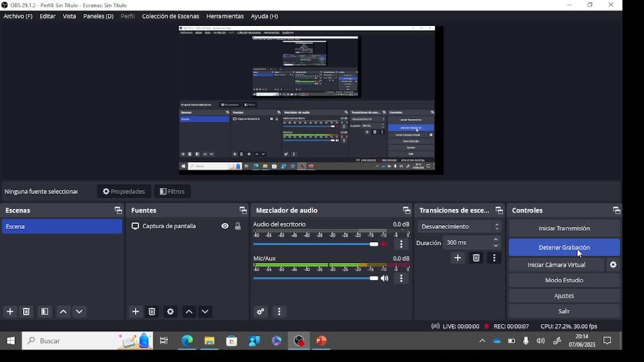The image size is (644, 362).
Task: Open the Desvanecimiento transition dropdown
Action: [459, 226]
